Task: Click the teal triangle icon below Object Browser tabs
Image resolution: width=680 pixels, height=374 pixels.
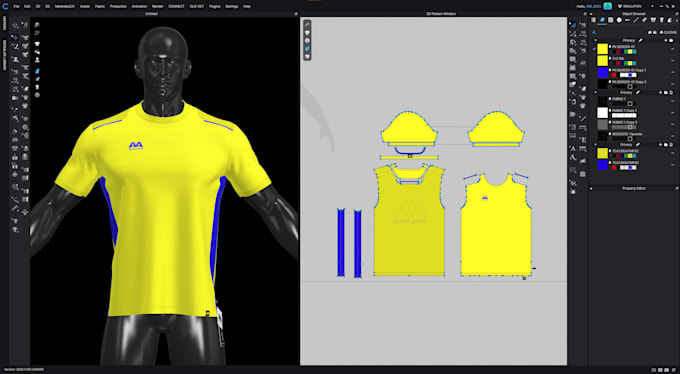Action: pyautogui.click(x=594, y=32)
